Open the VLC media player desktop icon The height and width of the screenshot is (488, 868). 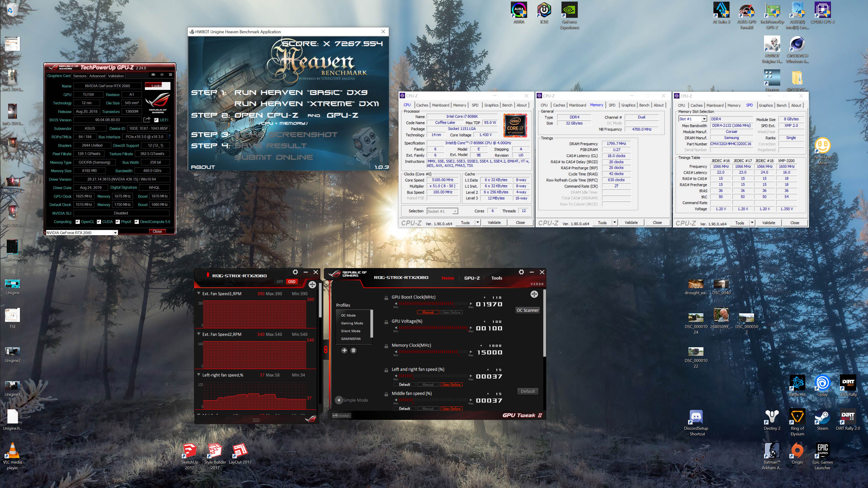coord(12,456)
